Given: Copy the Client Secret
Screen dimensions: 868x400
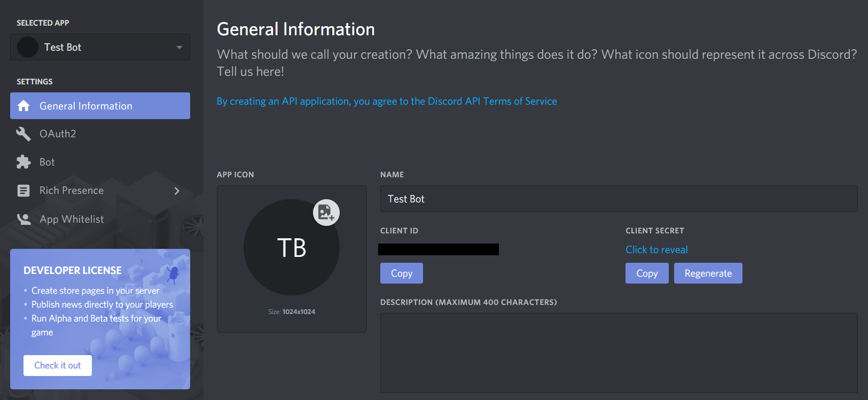Looking at the screenshot, I should 646,273.
